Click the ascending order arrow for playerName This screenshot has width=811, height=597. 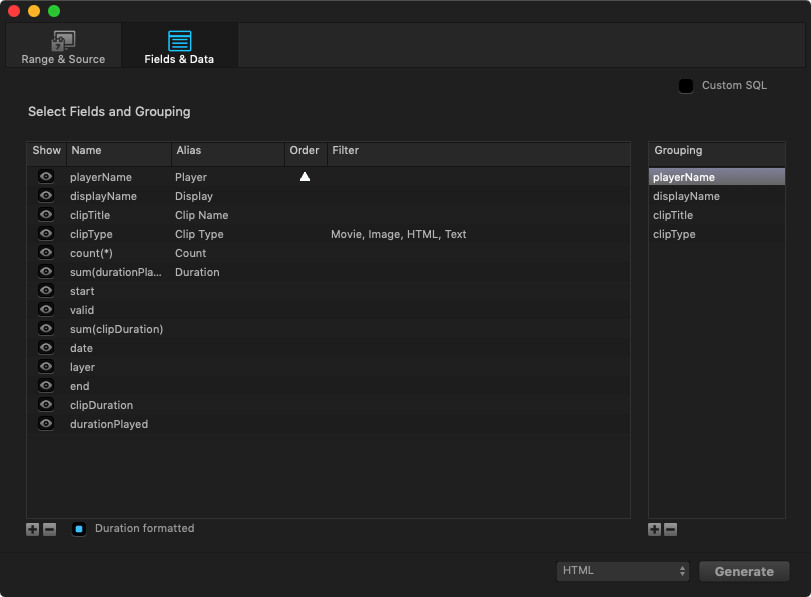coord(305,177)
